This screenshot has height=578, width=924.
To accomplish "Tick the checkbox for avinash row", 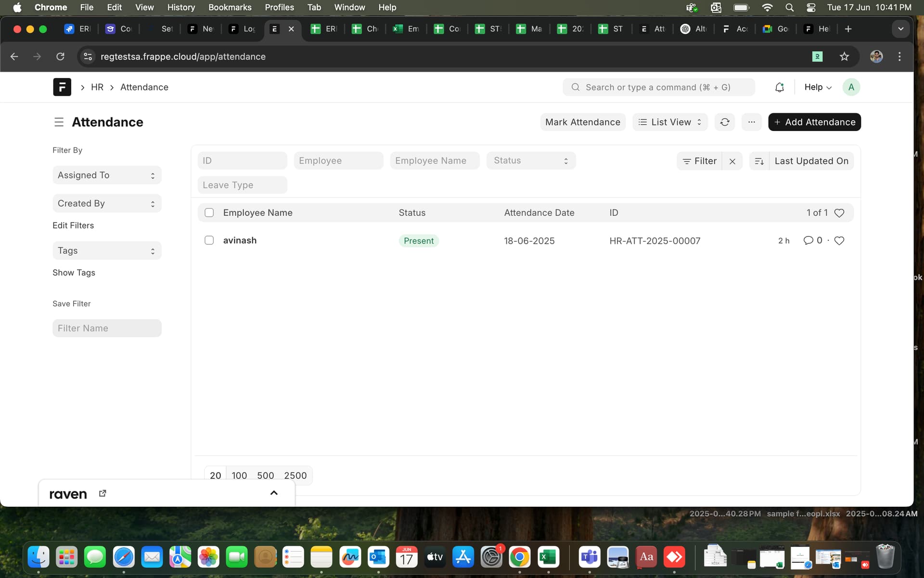I will point(209,240).
